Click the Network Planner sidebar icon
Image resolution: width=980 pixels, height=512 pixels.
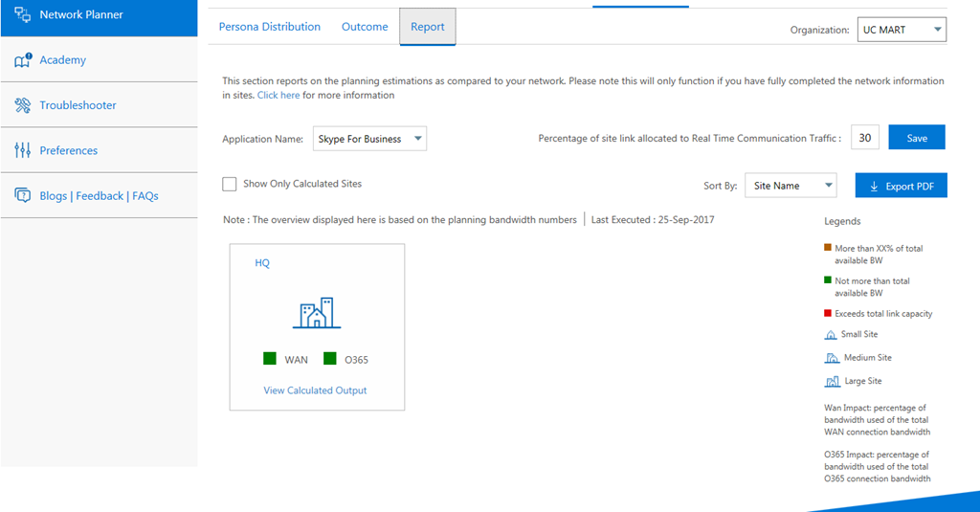click(23, 14)
